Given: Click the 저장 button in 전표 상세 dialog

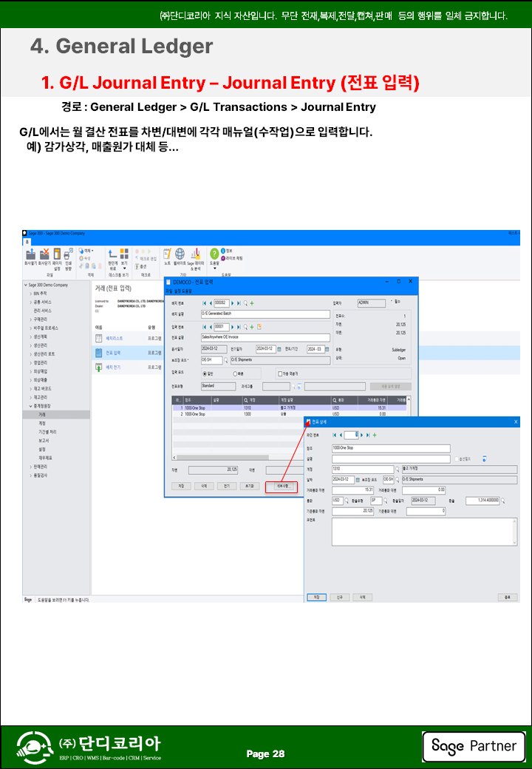Looking at the screenshot, I should click(316, 597).
